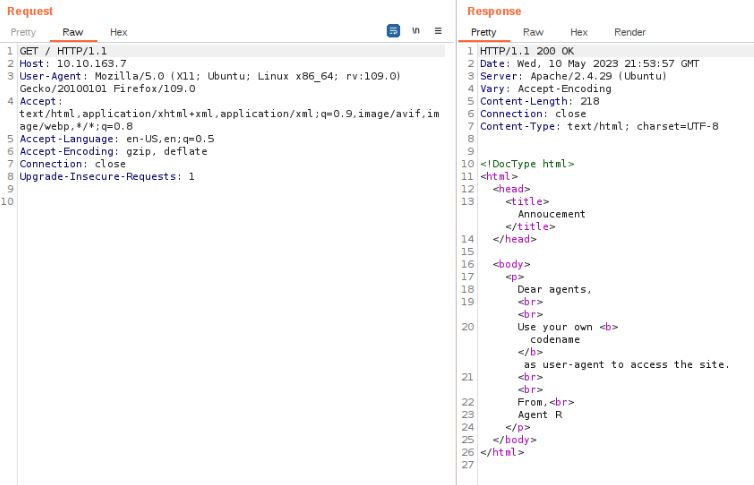
Task: Click the Response panel heading
Action: pyautogui.click(x=494, y=11)
